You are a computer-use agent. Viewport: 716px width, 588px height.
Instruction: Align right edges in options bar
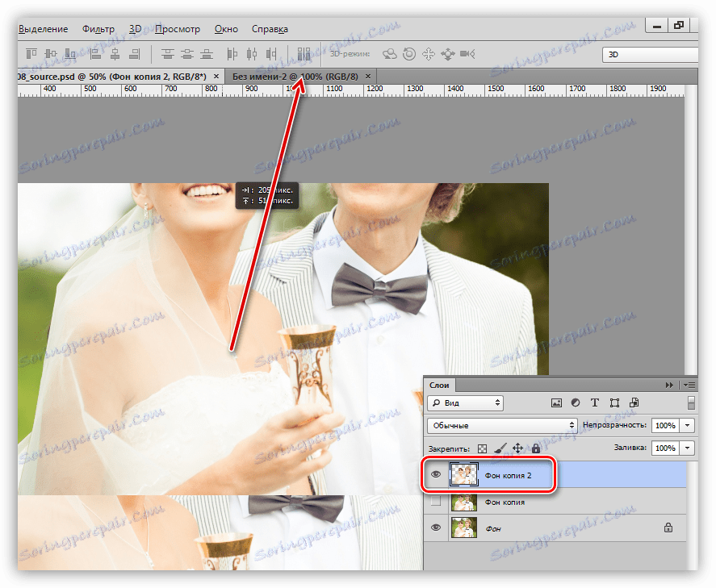(x=135, y=54)
